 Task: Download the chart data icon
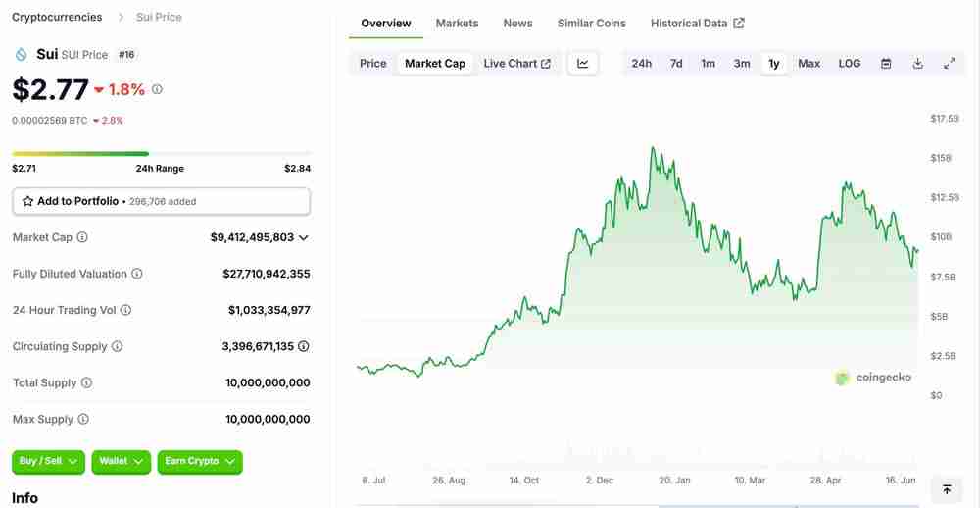click(918, 64)
